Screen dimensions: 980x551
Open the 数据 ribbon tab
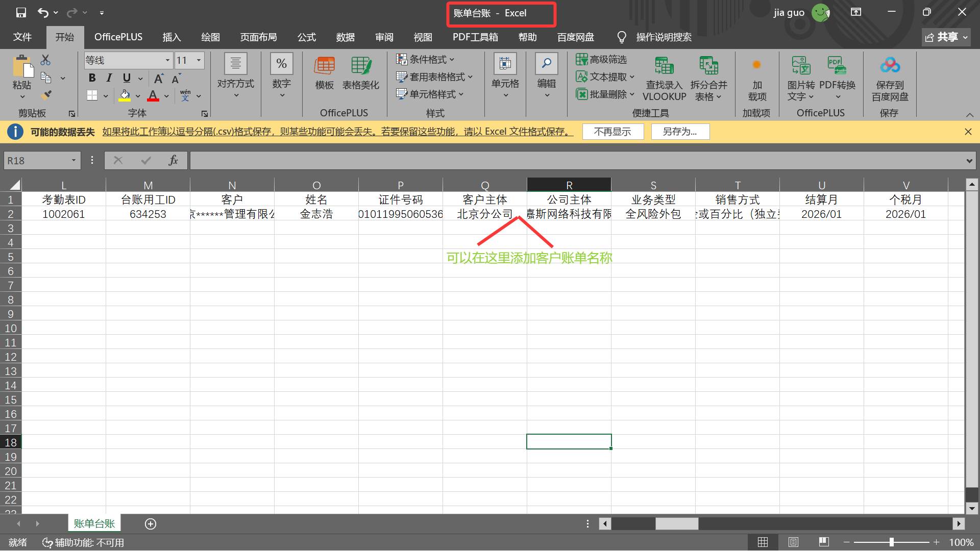[x=345, y=37]
